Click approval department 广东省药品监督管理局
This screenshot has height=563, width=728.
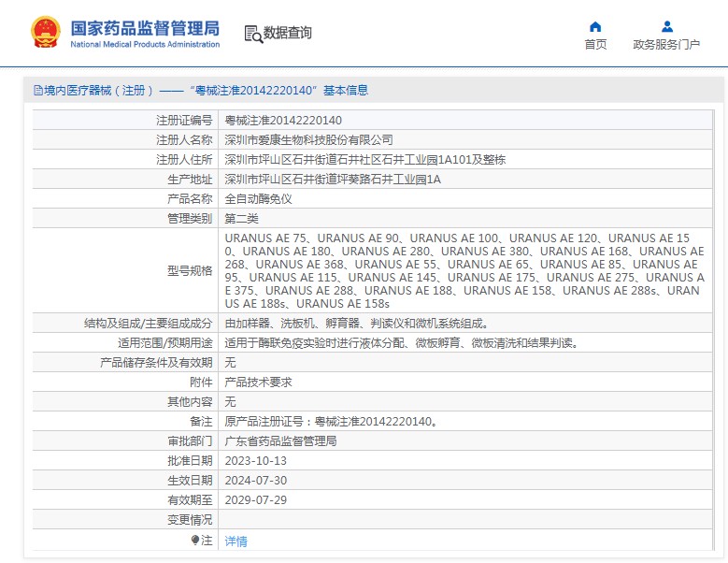tap(280, 440)
